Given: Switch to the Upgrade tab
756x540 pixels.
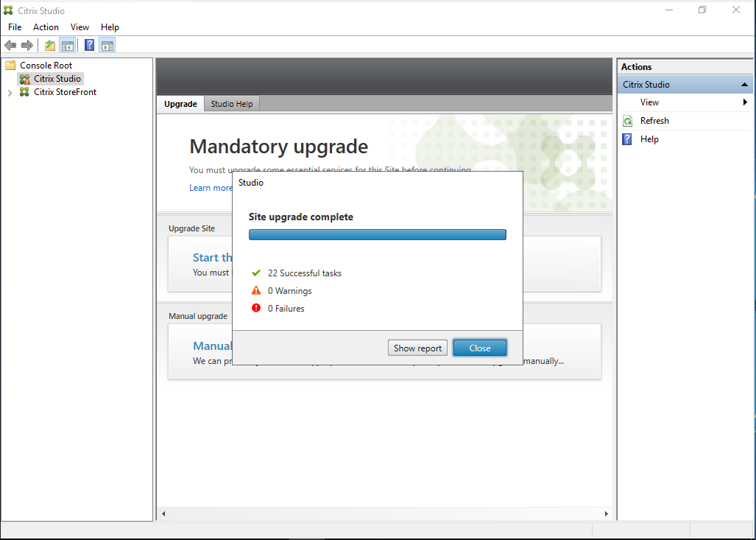Looking at the screenshot, I should click(x=180, y=104).
